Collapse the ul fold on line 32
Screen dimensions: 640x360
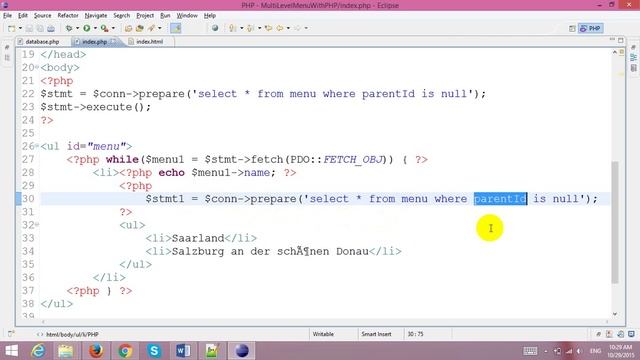coord(37,224)
